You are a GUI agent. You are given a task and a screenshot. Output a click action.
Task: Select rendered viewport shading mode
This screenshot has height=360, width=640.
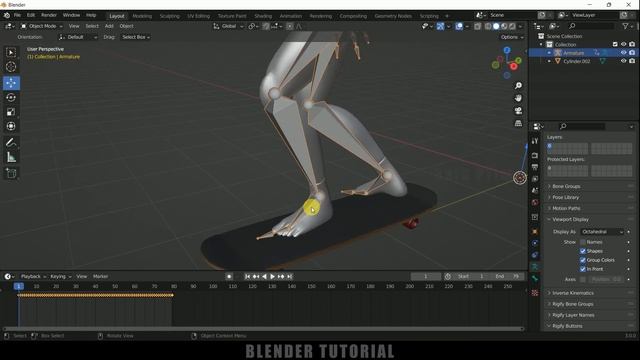click(512, 26)
